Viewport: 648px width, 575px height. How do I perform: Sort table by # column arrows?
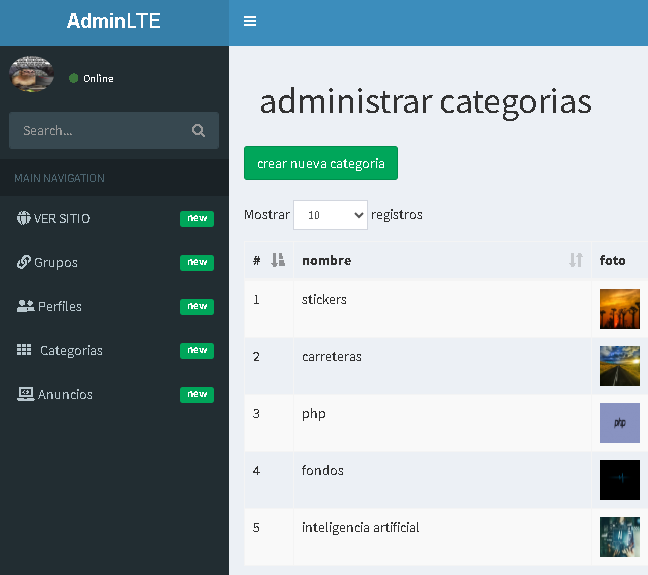[278, 260]
